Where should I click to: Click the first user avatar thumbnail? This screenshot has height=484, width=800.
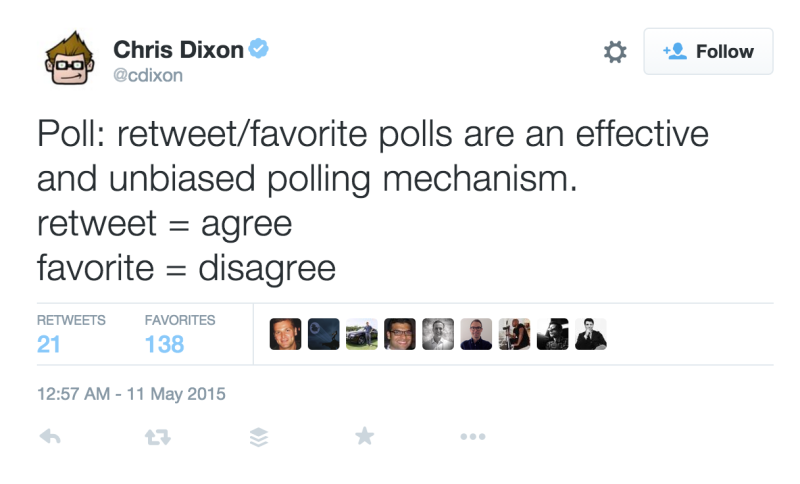tap(285, 334)
